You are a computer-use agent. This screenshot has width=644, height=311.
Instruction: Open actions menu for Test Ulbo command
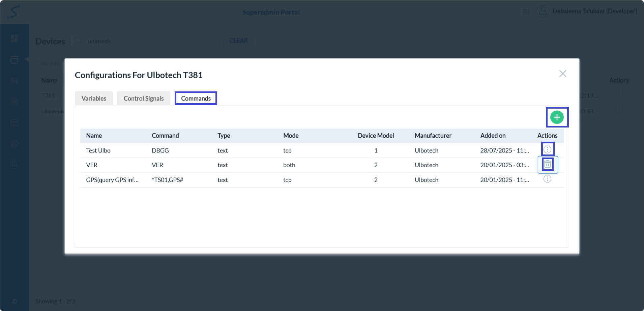pyautogui.click(x=547, y=149)
